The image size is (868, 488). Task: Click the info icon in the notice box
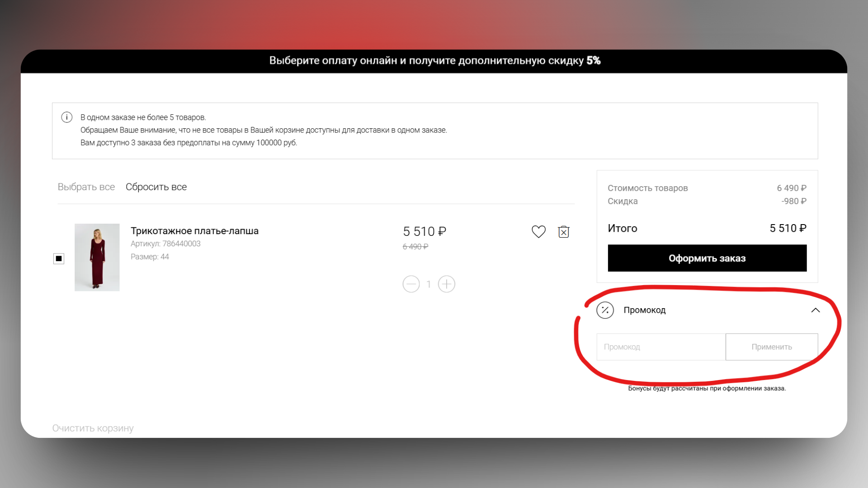[x=66, y=117]
